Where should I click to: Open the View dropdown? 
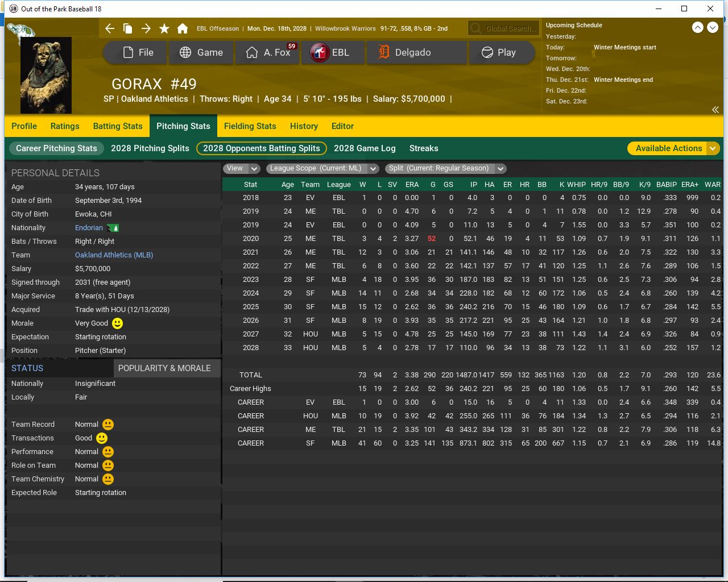coord(242,168)
